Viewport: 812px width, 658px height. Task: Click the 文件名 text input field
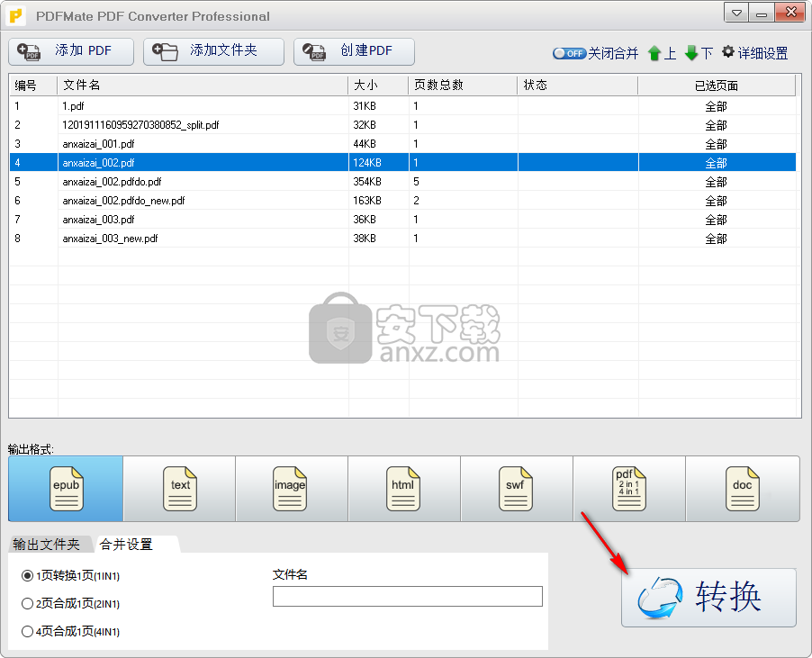(407, 596)
